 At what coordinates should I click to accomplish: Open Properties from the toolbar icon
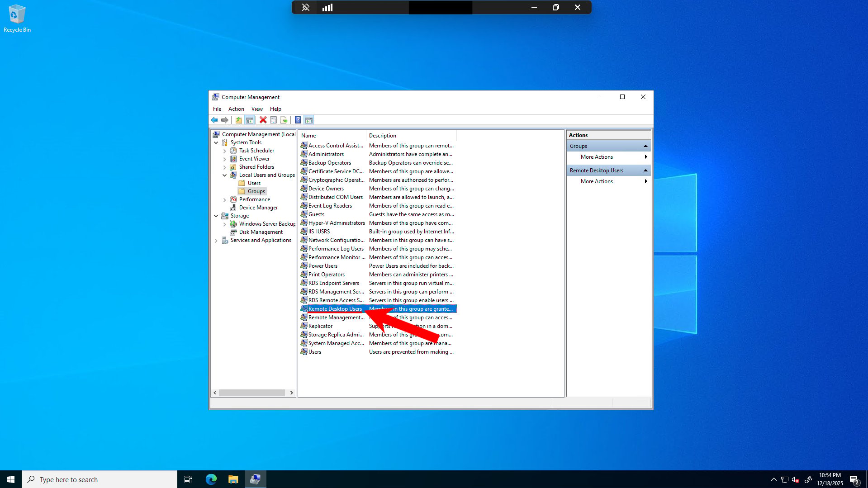click(x=273, y=120)
